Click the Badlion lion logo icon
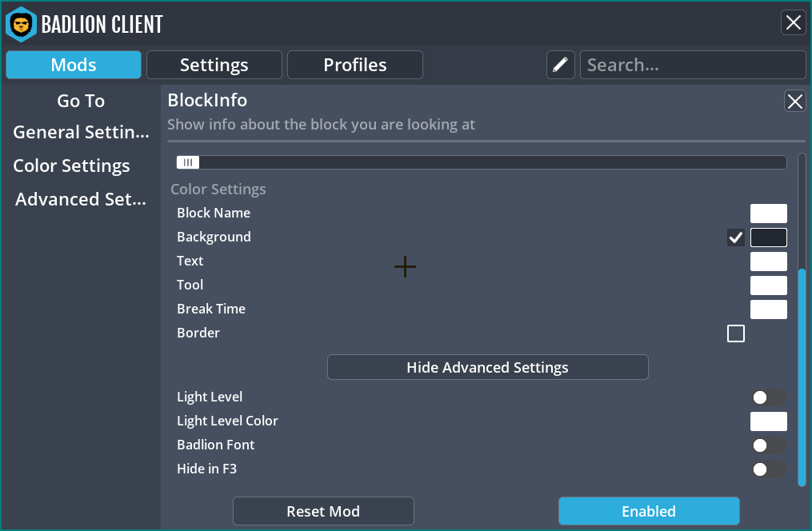Screen dimensions: 812x531 [x=21, y=24]
